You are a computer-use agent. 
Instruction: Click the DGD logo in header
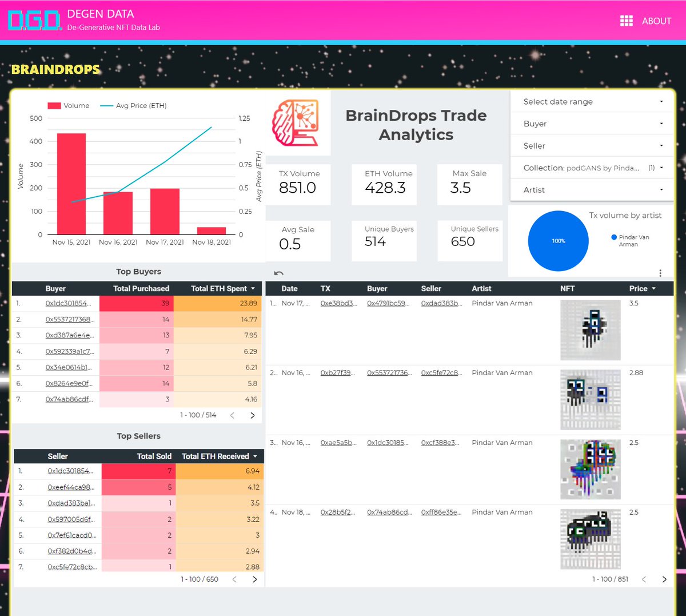click(x=34, y=21)
